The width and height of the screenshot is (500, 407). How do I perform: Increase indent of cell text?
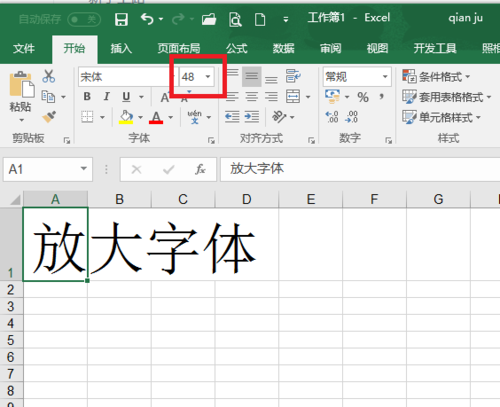pos(252,117)
